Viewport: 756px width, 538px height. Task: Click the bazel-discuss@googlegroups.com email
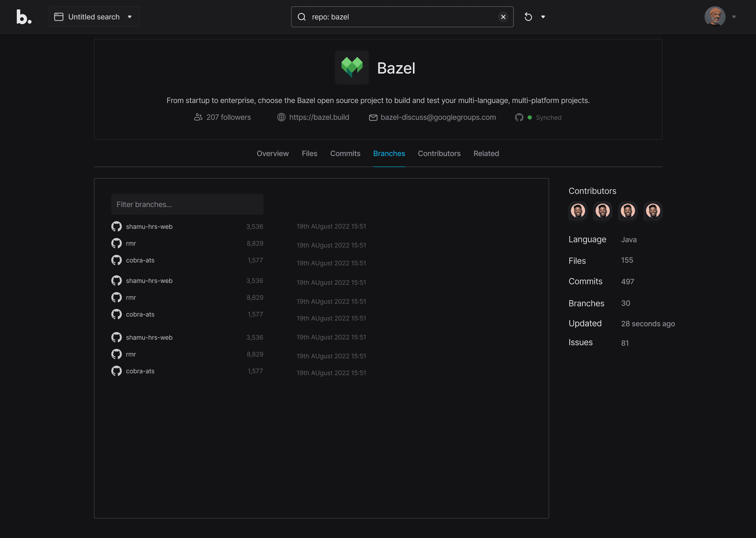[x=438, y=117]
